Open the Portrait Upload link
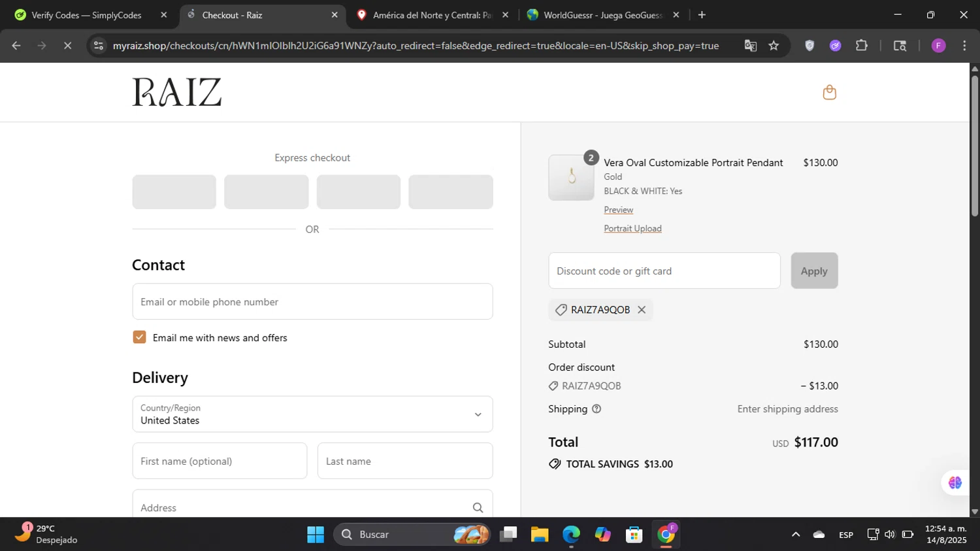Viewport: 980px width, 551px height. 632,228
